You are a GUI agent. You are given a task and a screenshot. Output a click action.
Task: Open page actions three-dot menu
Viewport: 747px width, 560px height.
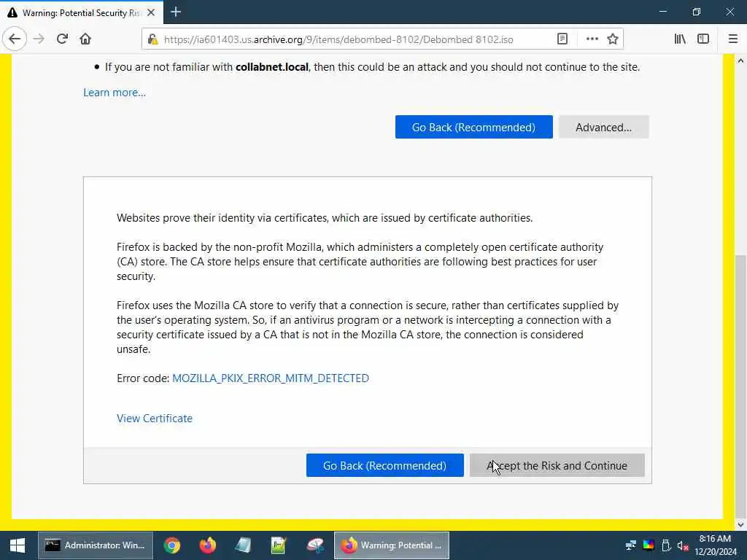coord(592,39)
